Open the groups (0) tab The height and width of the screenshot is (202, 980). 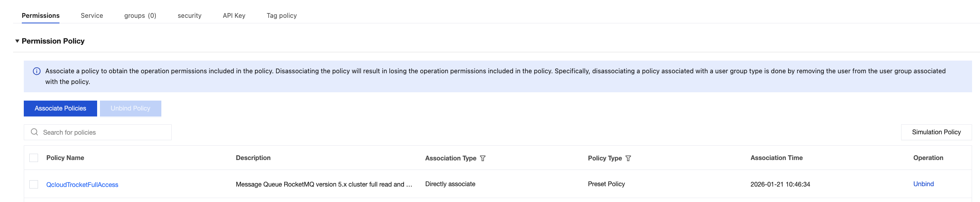click(x=140, y=15)
